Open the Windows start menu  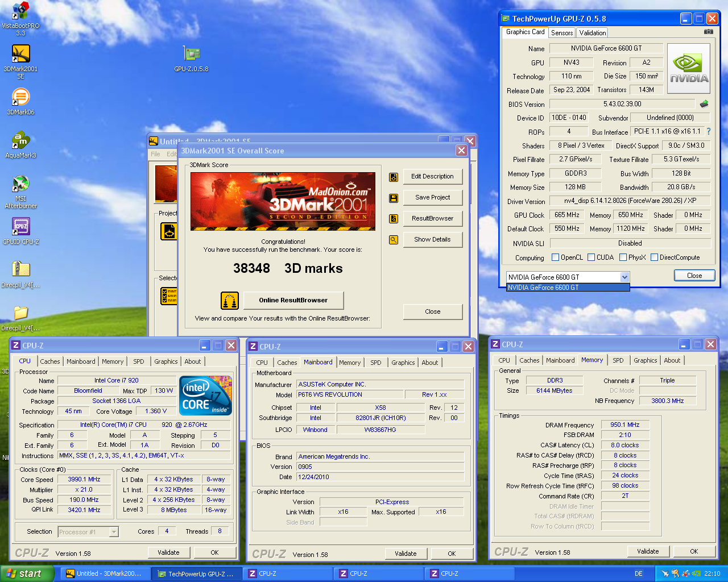27,573
